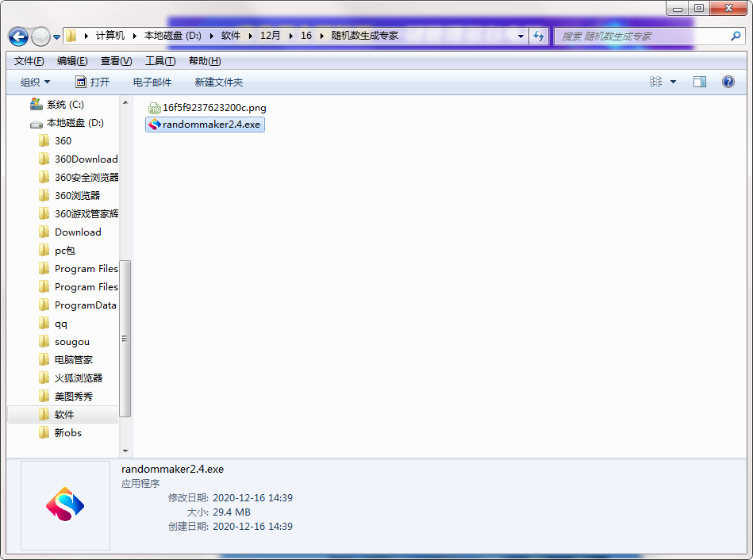
Task: Open the qq folder in the tree
Action: coord(61,324)
